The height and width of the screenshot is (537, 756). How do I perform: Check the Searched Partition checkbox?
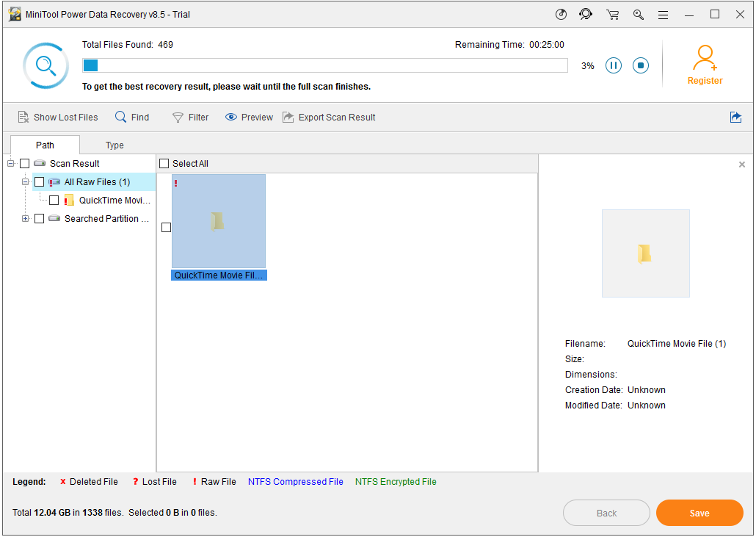pos(40,219)
